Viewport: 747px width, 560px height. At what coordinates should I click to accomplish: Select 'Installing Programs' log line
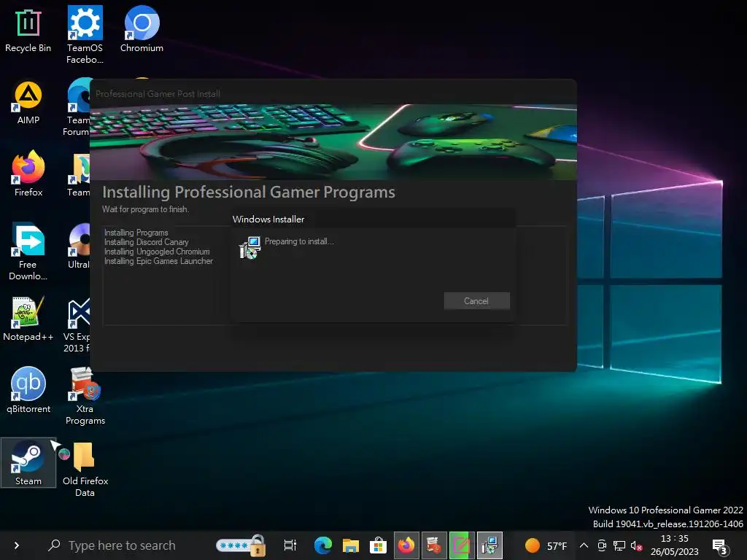[x=136, y=233]
